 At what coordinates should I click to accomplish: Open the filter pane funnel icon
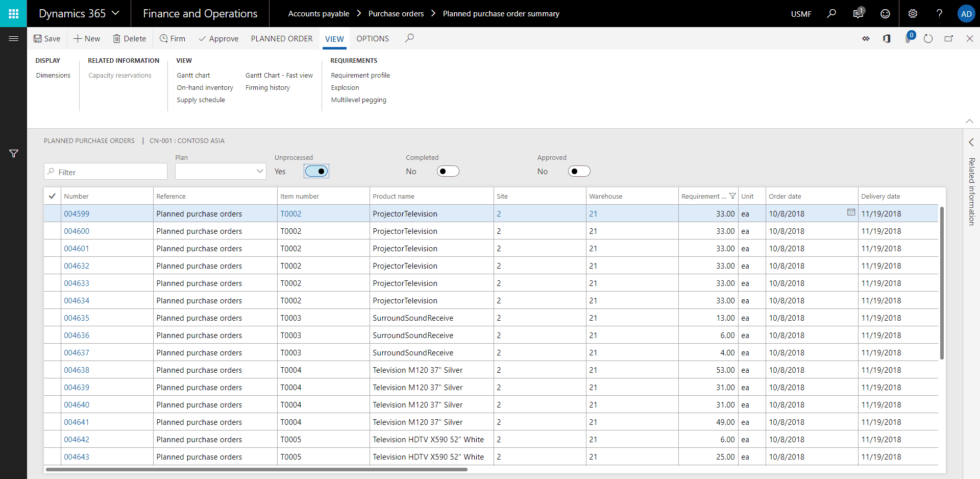click(x=14, y=154)
